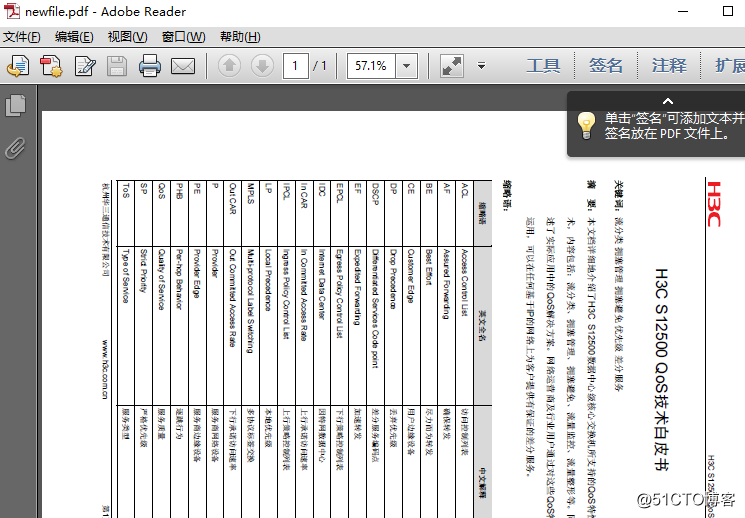Print the document with the printer icon
This screenshot has height=518, width=745.
tap(150, 66)
